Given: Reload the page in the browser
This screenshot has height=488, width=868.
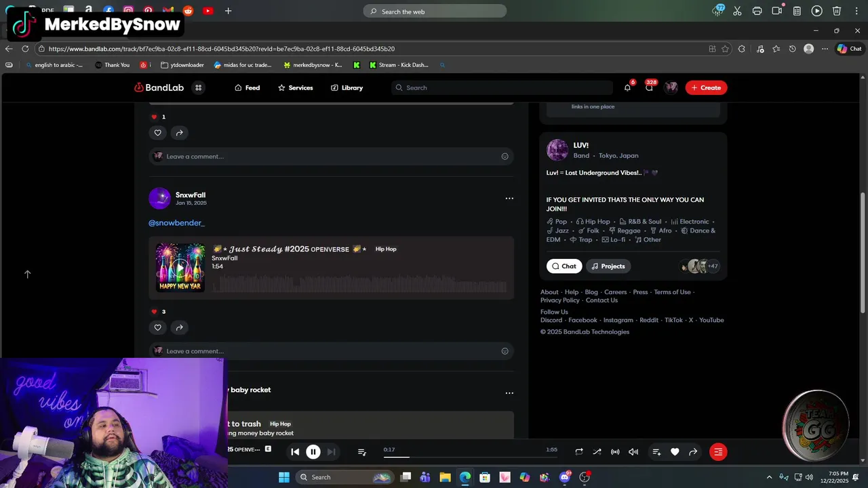Looking at the screenshot, I should click(25, 49).
